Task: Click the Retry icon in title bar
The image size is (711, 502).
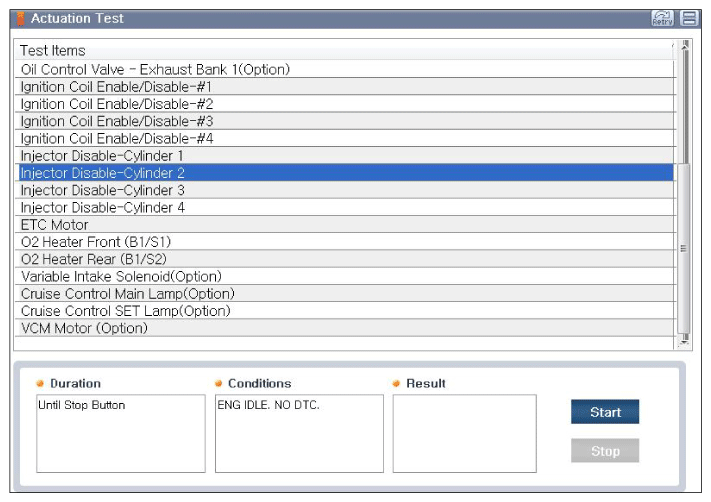Action: coord(662,18)
